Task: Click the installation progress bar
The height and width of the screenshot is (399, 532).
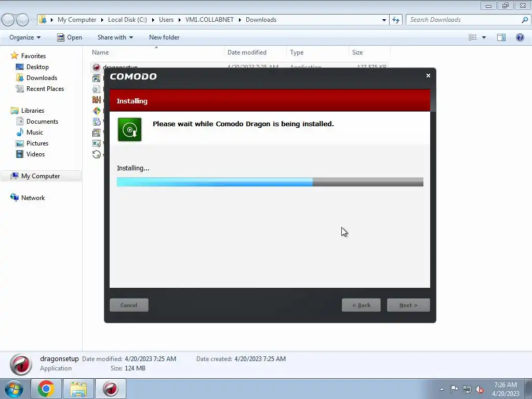Action: click(x=270, y=182)
